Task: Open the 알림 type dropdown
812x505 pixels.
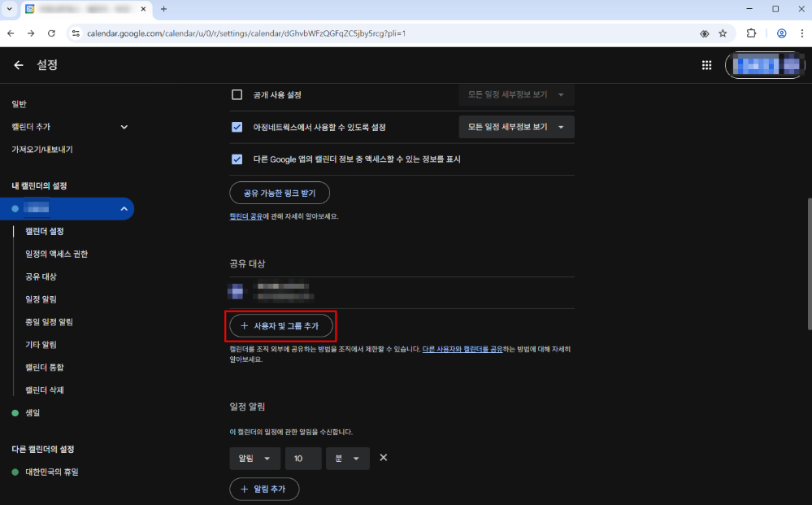Action: click(x=254, y=459)
